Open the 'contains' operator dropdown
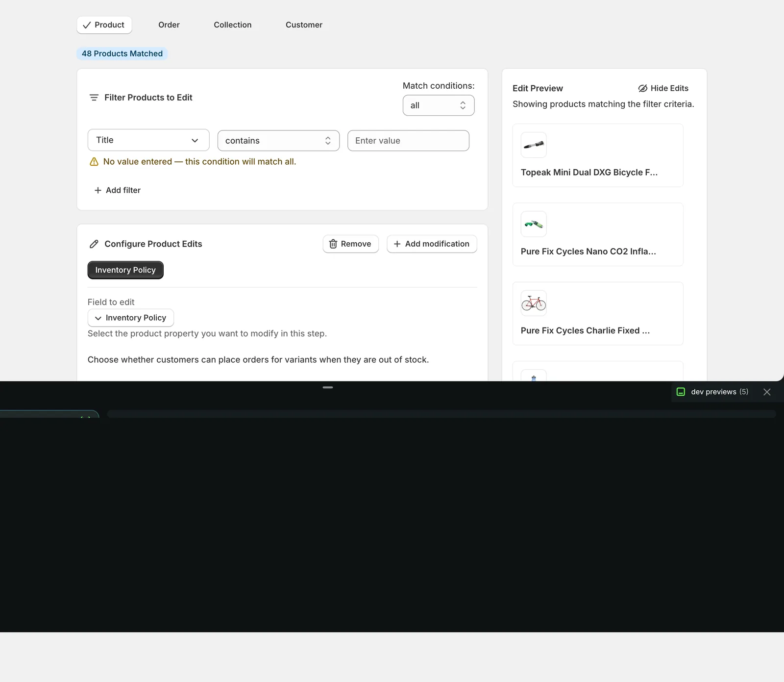784x682 pixels. pos(278,141)
